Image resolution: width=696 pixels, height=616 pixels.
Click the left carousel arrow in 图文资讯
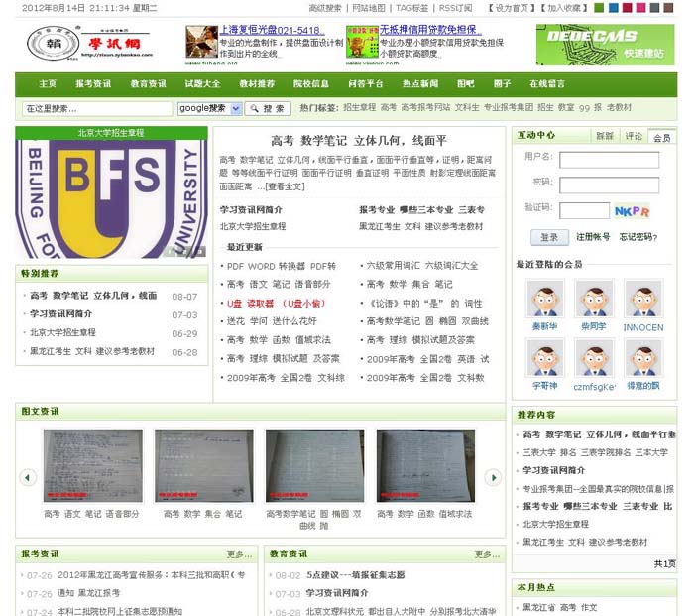[x=28, y=477]
